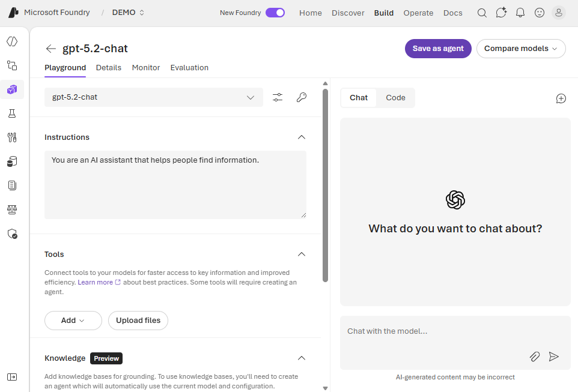578x392 pixels.
Task: Attach a file with paperclip icon
Action: coord(535,357)
